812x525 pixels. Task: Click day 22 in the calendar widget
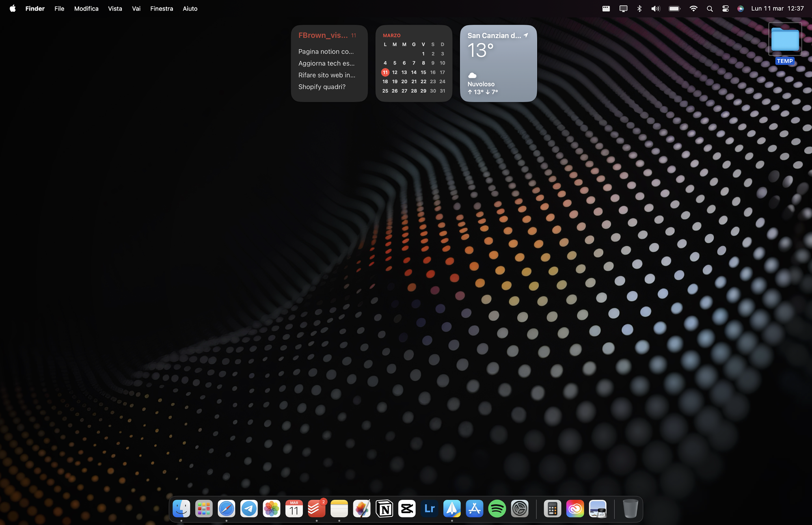[x=423, y=82]
